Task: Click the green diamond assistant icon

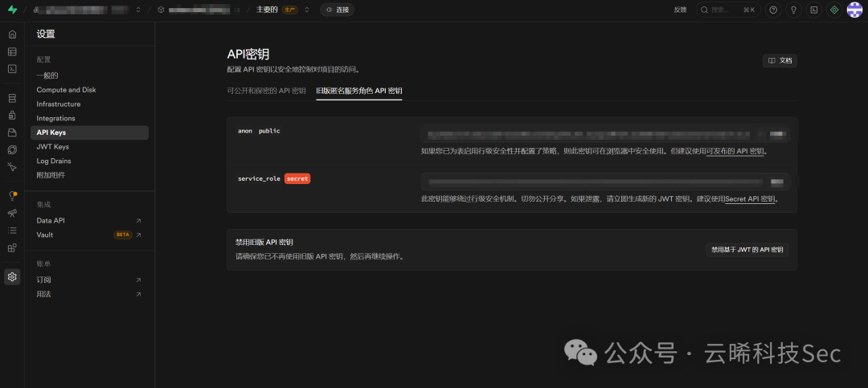Action: pyautogui.click(x=834, y=10)
